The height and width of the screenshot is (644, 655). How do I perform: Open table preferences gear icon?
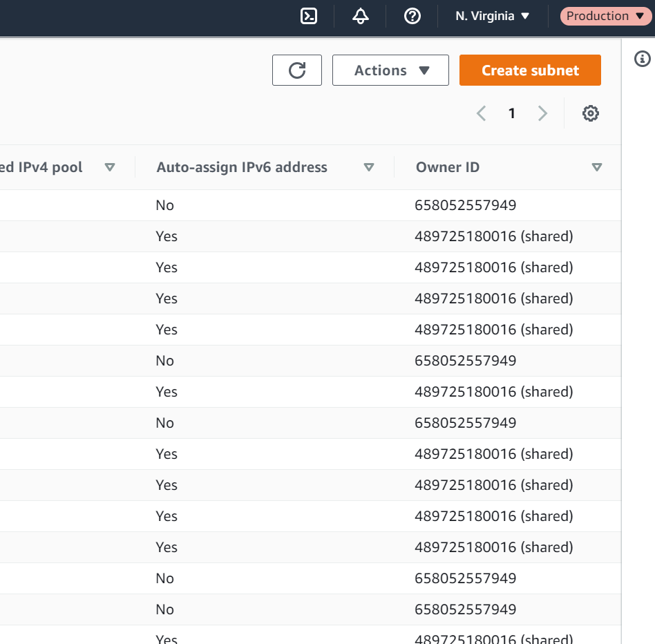click(x=590, y=113)
